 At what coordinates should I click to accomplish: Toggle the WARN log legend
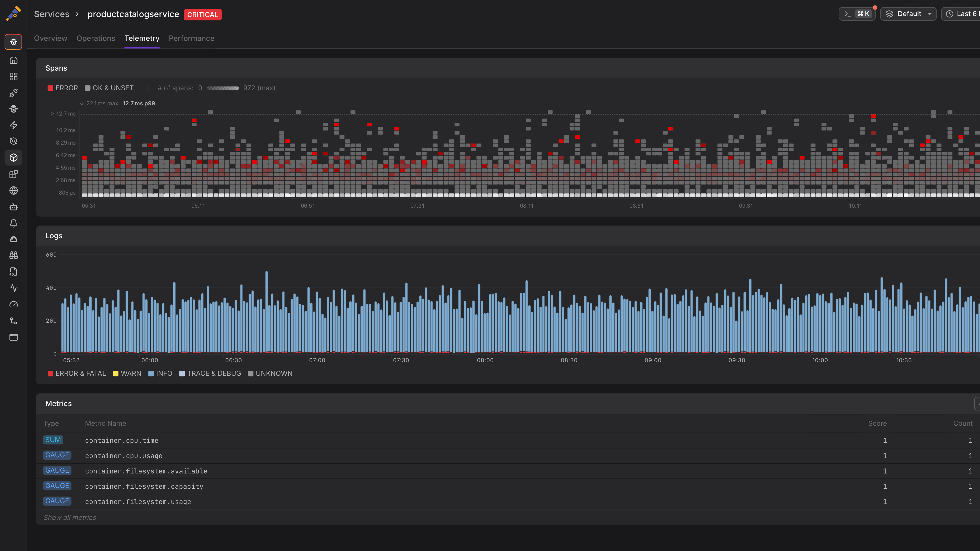[x=127, y=373]
